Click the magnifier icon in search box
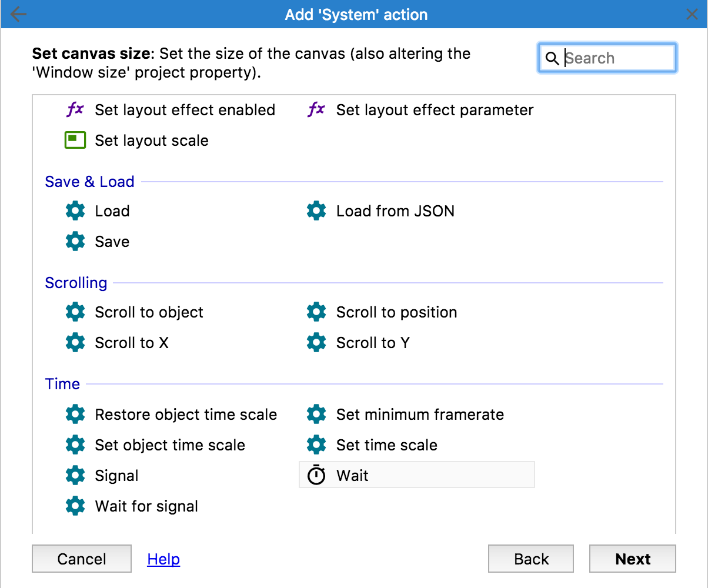The height and width of the screenshot is (588, 708). click(552, 58)
